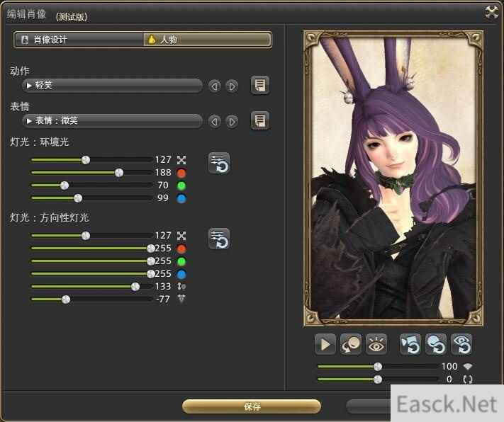Open the 轻笑 action dropdown
504x422 pixels.
pyautogui.click(x=112, y=86)
